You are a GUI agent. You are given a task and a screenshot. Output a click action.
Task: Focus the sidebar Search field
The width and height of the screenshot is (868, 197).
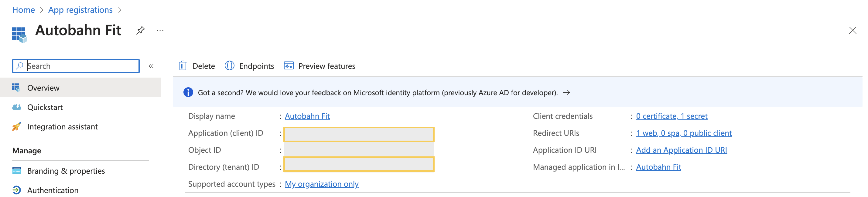tap(76, 66)
